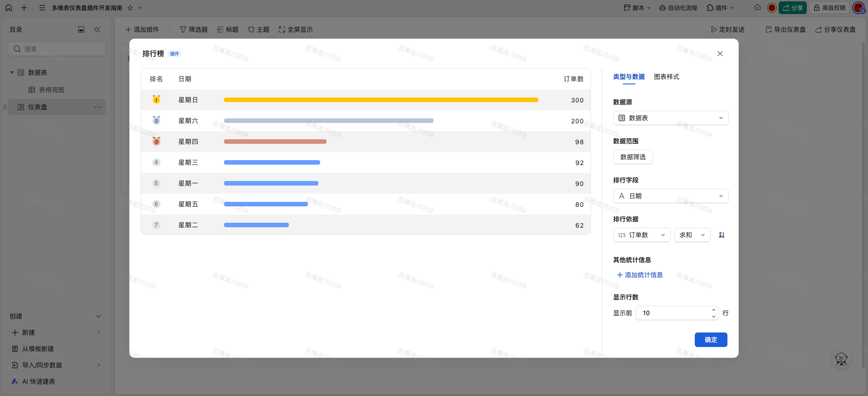
Task: Collapse the sidebar with double-chevron icon
Action: [97, 29]
